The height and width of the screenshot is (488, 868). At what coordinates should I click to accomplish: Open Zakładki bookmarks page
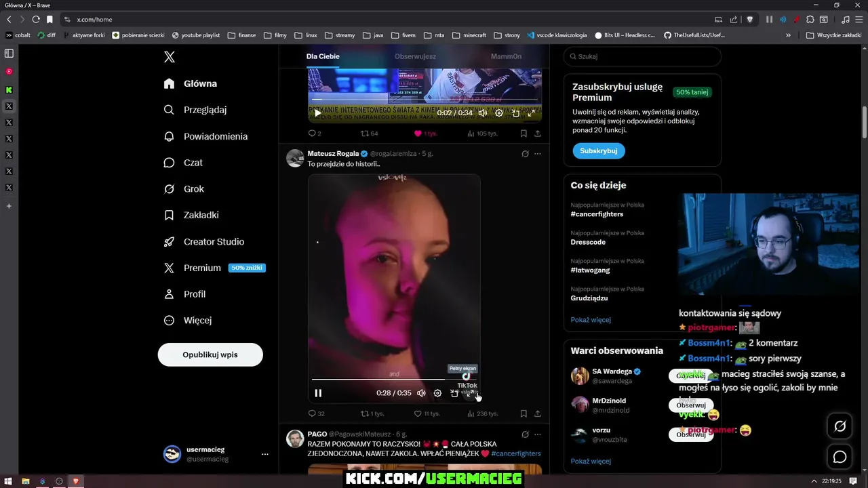[191, 215]
